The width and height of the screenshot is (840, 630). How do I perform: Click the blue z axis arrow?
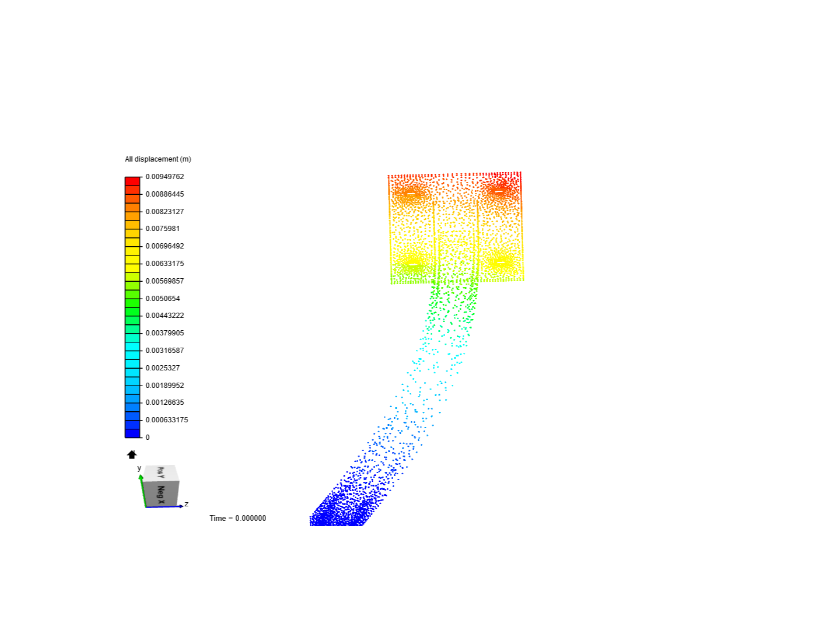point(164,506)
